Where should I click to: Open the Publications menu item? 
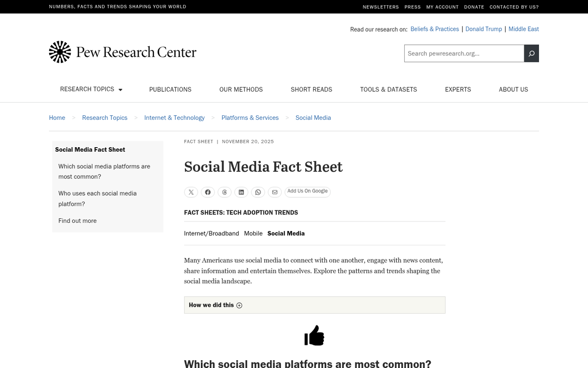tap(170, 89)
